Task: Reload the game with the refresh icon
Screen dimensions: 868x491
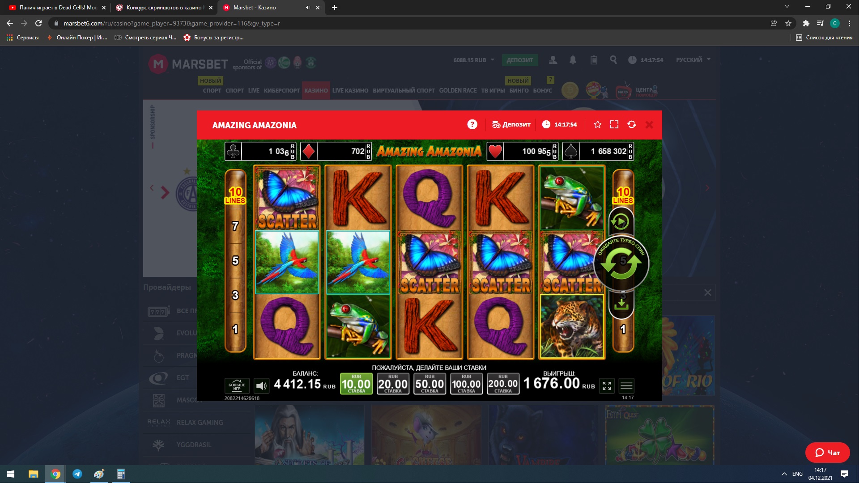Action: [x=631, y=125]
